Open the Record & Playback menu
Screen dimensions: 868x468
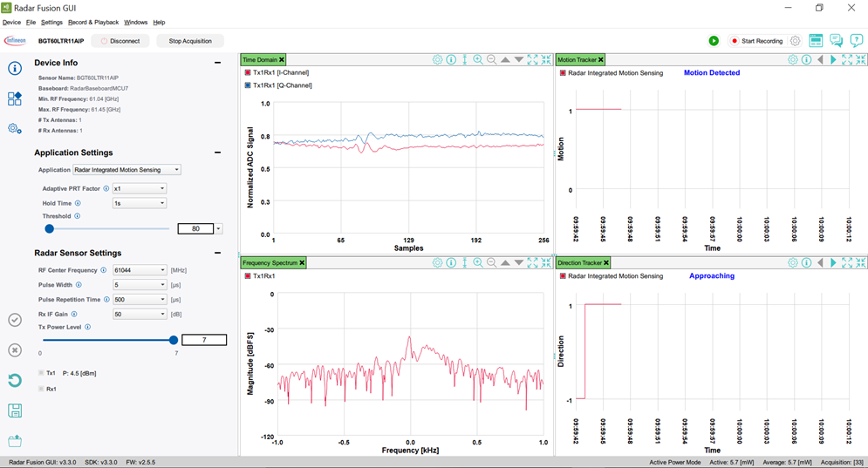[92, 22]
